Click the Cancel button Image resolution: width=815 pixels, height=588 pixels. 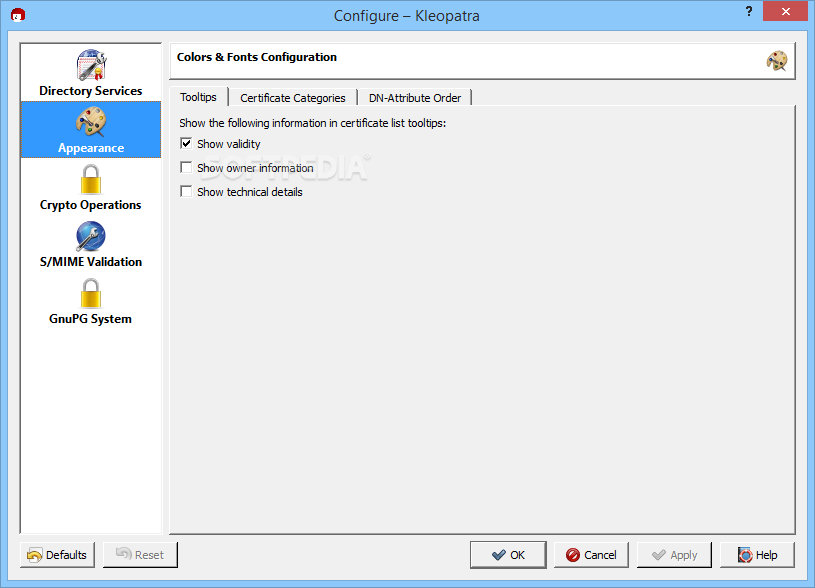click(591, 555)
